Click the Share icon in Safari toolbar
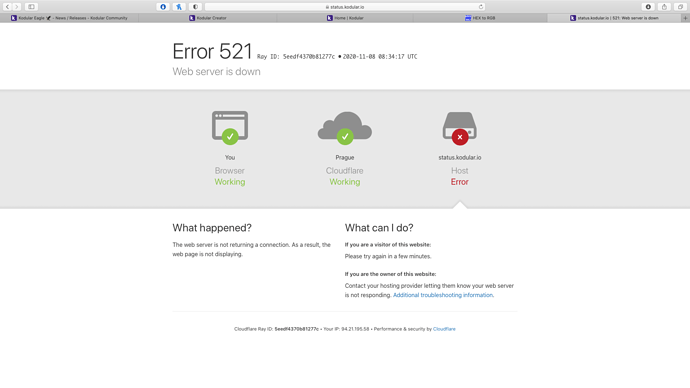 click(664, 7)
